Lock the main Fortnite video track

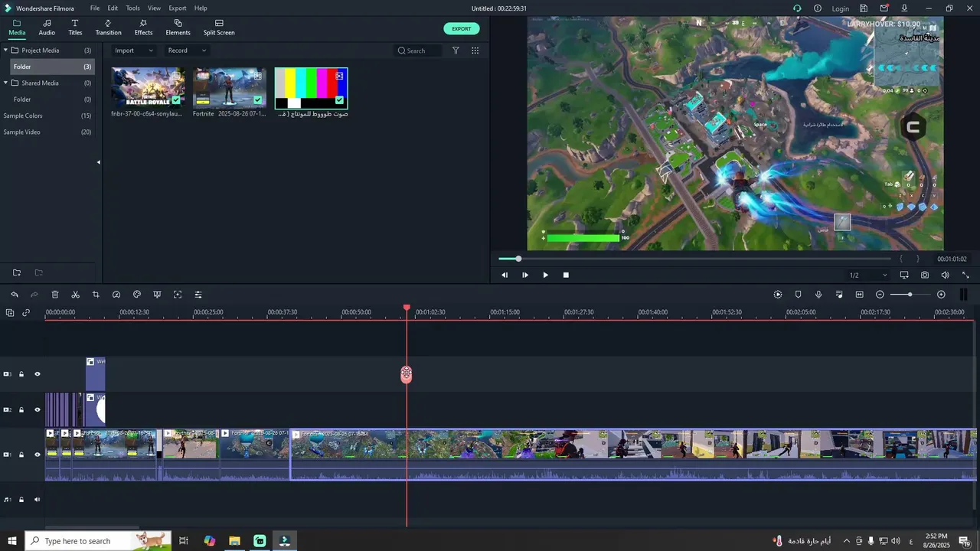tap(21, 455)
